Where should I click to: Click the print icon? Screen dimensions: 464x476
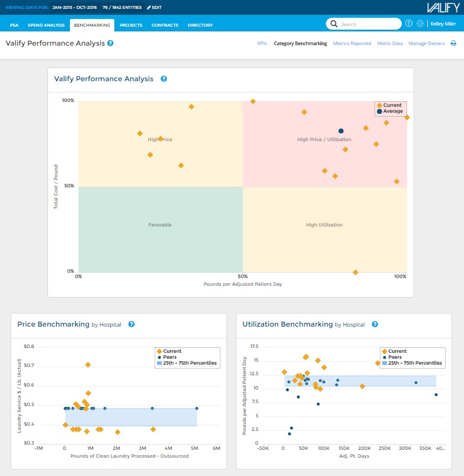point(453,43)
